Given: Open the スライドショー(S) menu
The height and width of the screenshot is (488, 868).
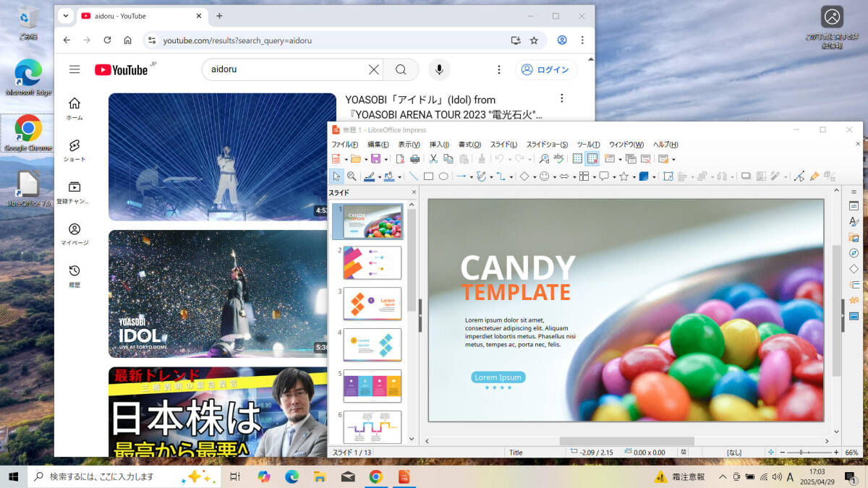Looking at the screenshot, I should click(x=547, y=145).
